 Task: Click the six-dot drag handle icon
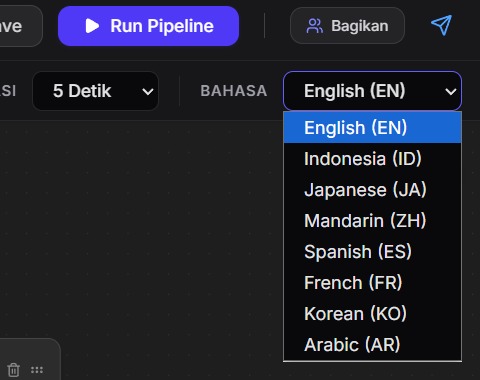[37, 370]
